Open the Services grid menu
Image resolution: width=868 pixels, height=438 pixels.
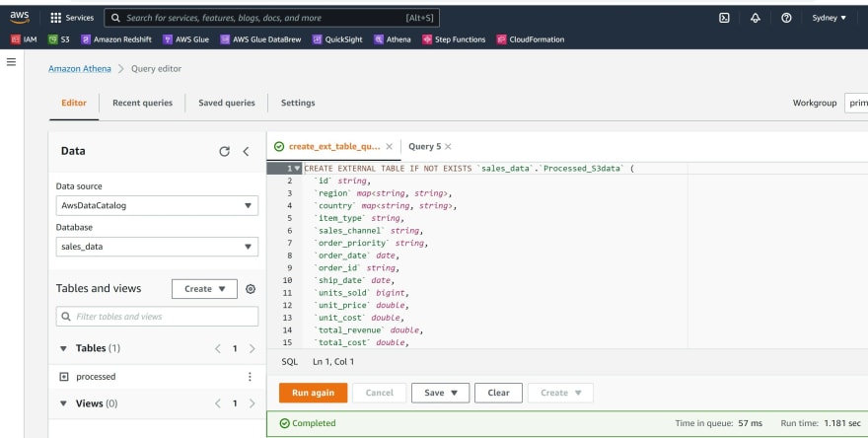[72, 18]
